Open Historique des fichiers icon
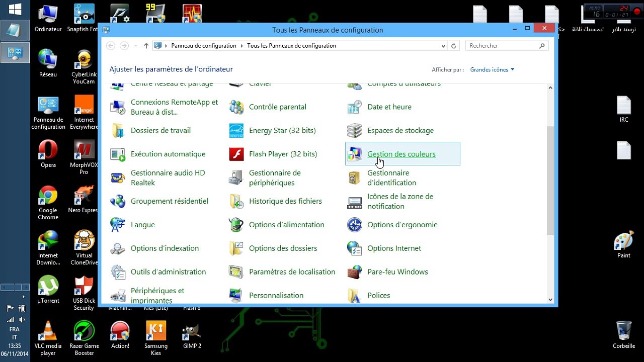The height and width of the screenshot is (362, 644). point(236,201)
